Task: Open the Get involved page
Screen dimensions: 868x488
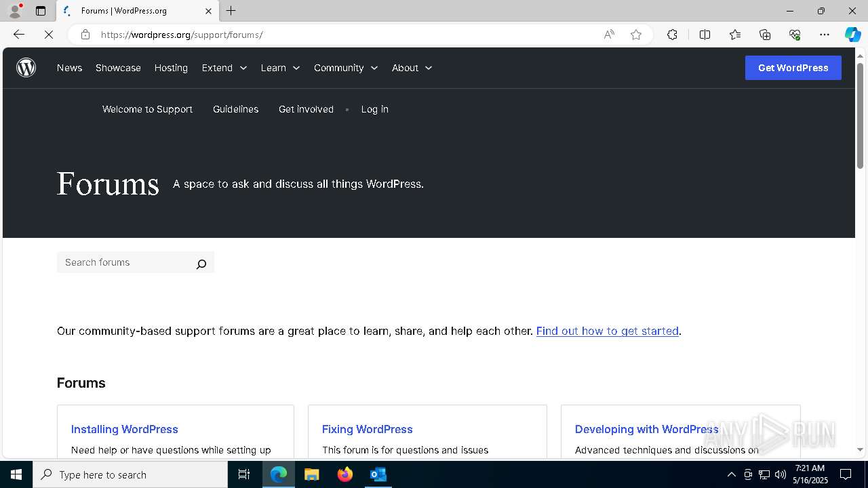Action: (x=306, y=109)
